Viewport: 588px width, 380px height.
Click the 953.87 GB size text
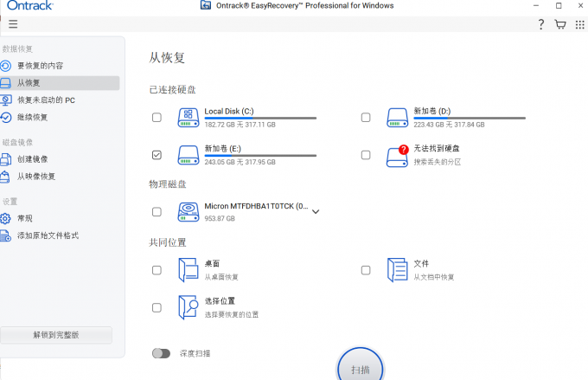click(x=220, y=218)
